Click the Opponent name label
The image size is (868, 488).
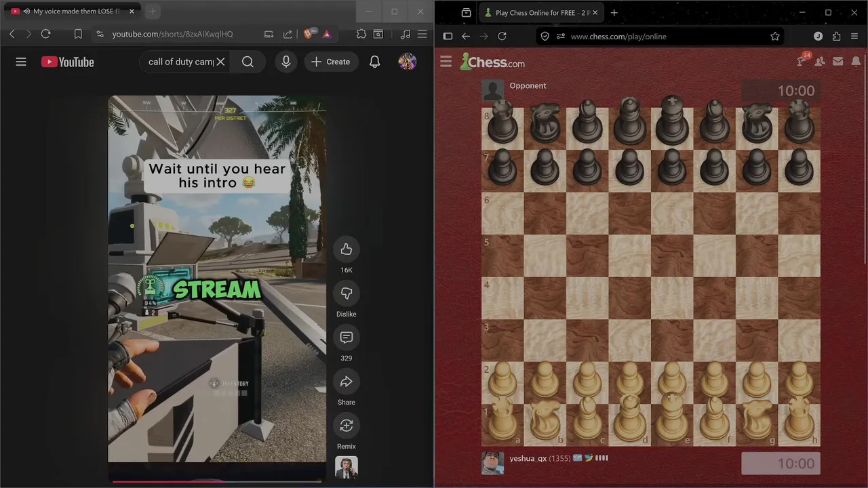(x=528, y=85)
